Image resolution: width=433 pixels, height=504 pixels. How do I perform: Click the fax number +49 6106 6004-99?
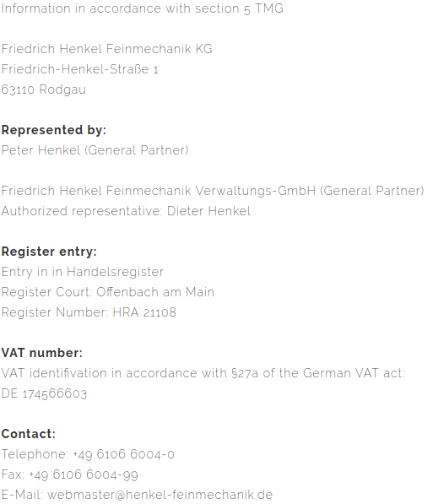84,474
